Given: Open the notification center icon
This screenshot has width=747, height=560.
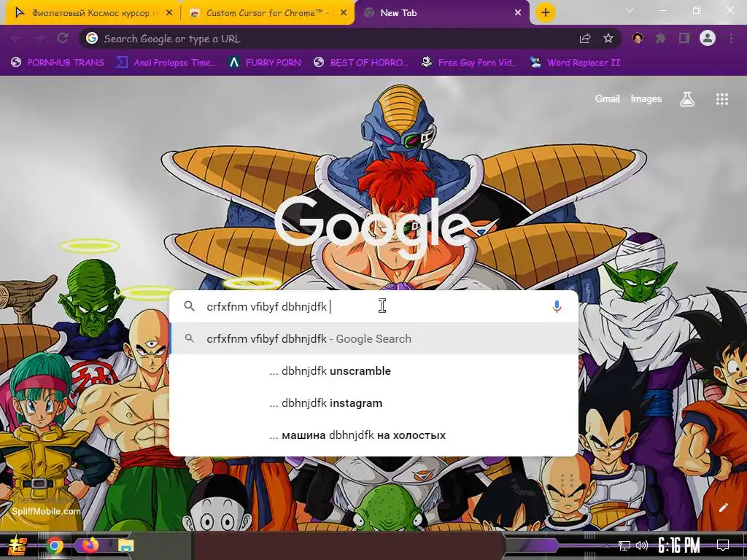Looking at the screenshot, I should pyautogui.click(x=723, y=545).
